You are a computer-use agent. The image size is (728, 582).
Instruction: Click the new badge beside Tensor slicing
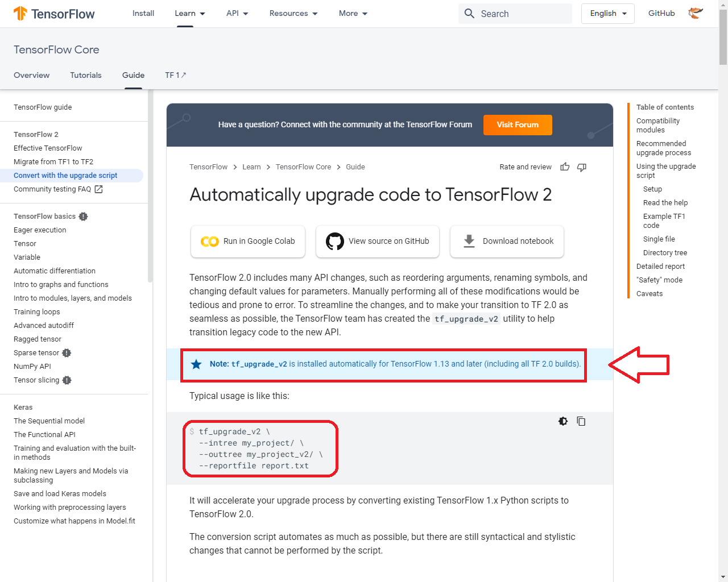click(x=67, y=380)
